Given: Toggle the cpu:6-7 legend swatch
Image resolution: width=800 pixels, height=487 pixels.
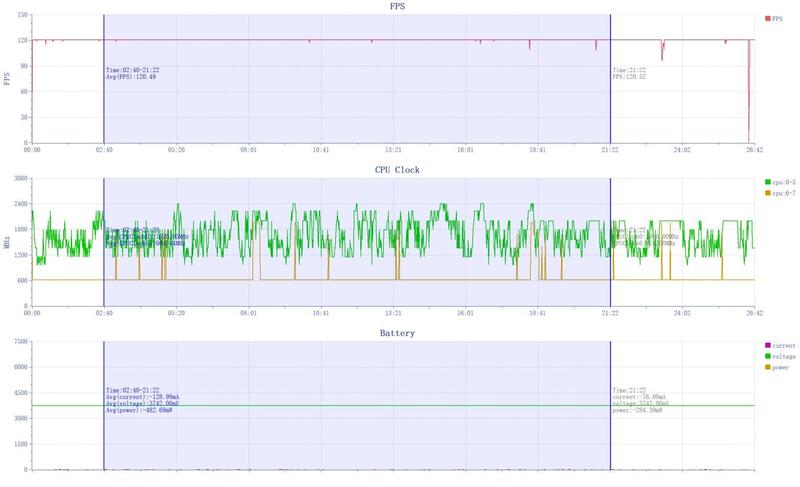Looking at the screenshot, I should (767, 192).
